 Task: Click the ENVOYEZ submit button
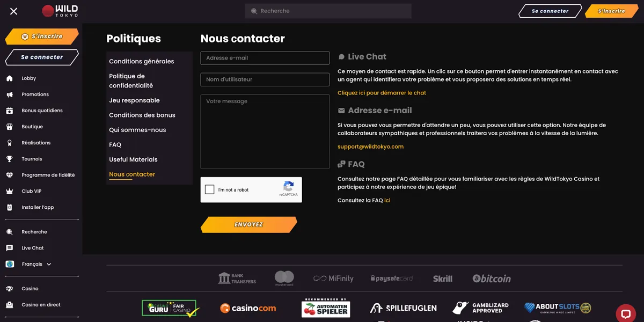pos(249,225)
